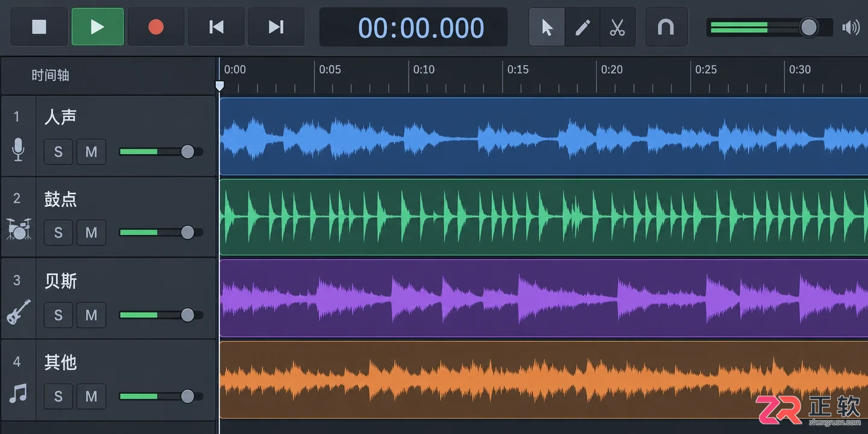Mute the 其他 track
Image resolution: width=868 pixels, height=434 pixels.
pos(91,396)
